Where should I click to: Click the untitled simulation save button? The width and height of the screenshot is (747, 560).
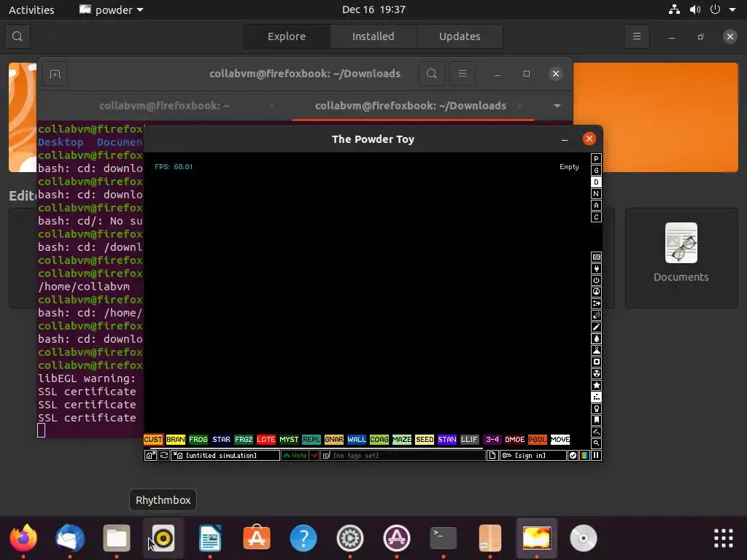point(226,456)
